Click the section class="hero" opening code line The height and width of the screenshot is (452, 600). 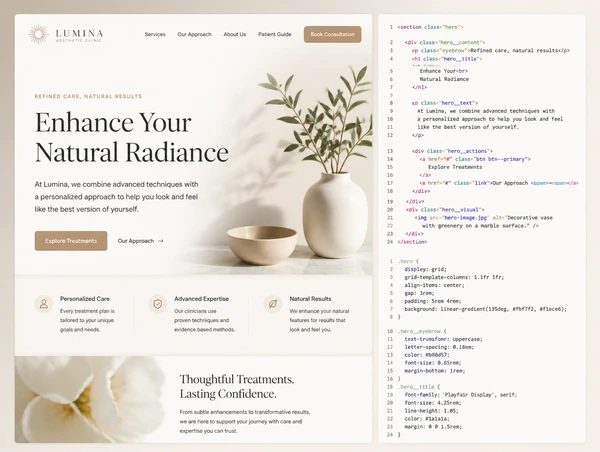pyautogui.click(x=430, y=27)
